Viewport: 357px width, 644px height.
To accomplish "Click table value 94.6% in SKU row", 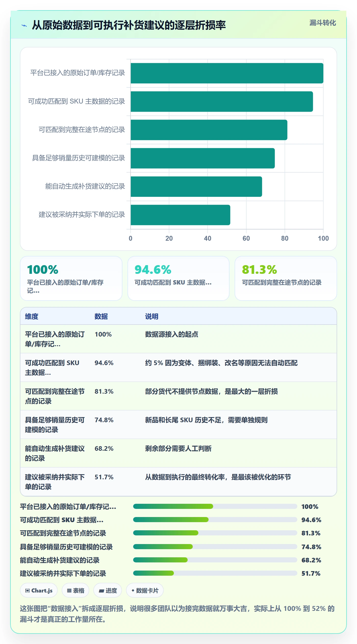I will pyautogui.click(x=104, y=363).
